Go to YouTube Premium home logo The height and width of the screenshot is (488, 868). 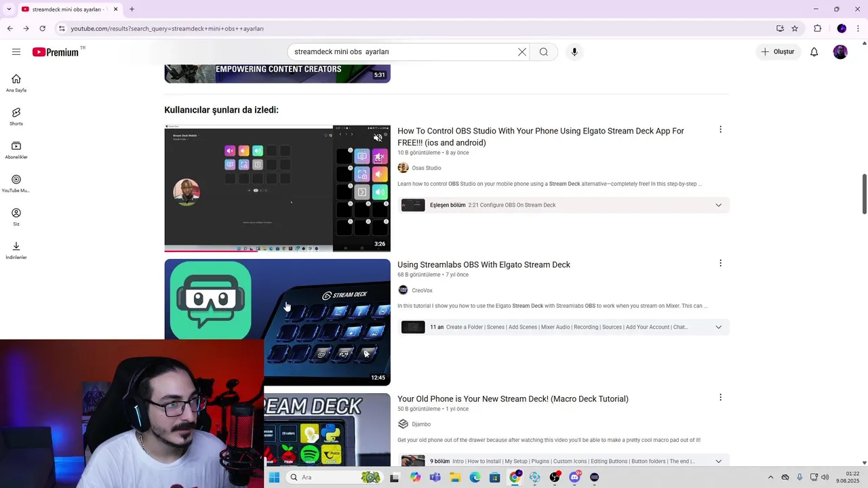55,52
